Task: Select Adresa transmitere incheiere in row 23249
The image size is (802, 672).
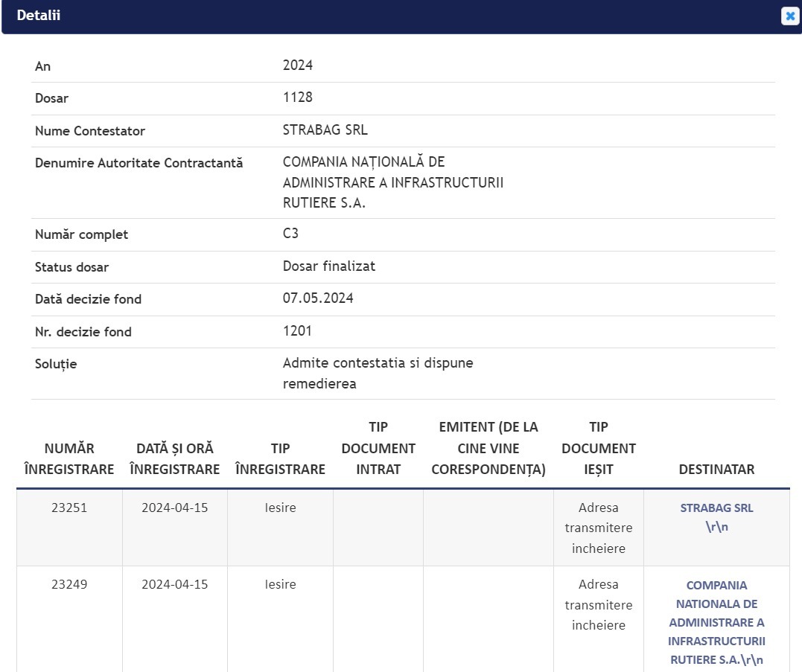Action: pos(599,604)
